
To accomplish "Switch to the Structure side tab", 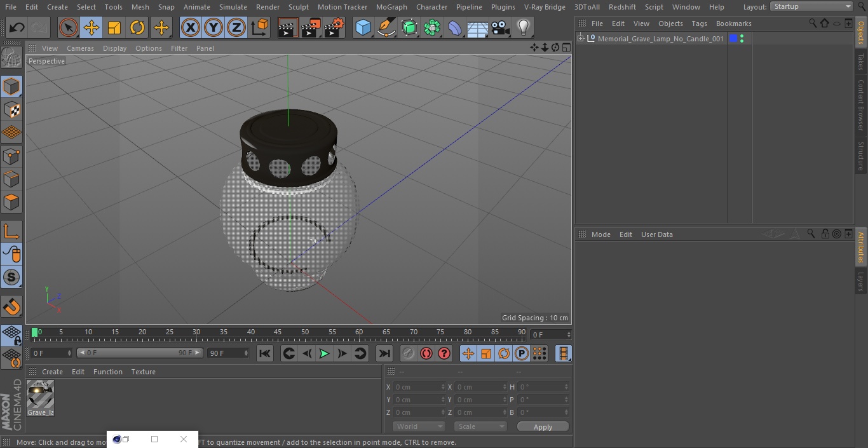I will tap(861, 156).
